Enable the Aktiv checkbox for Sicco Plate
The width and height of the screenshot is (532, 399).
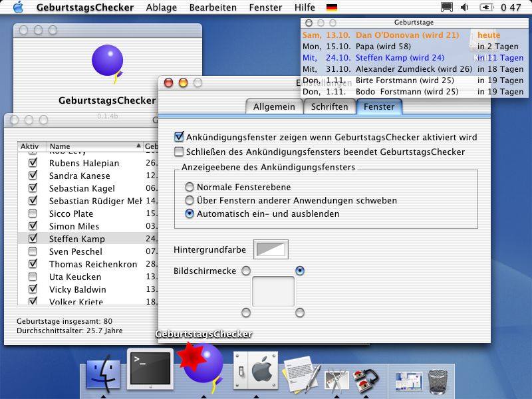[x=33, y=213]
